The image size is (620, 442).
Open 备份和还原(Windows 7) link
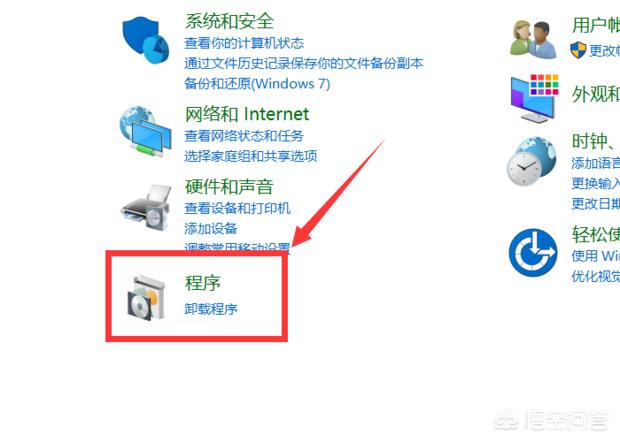pyautogui.click(x=257, y=83)
